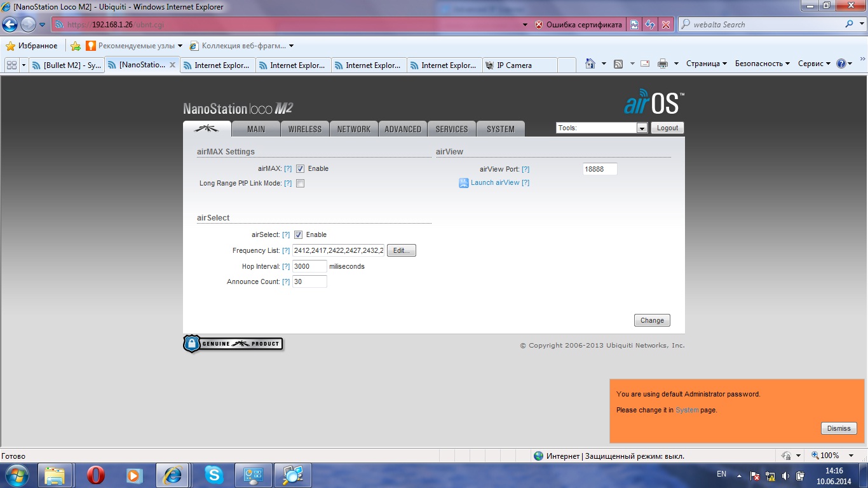Click the volume speaker tray icon
The width and height of the screenshot is (868, 488).
(x=785, y=476)
